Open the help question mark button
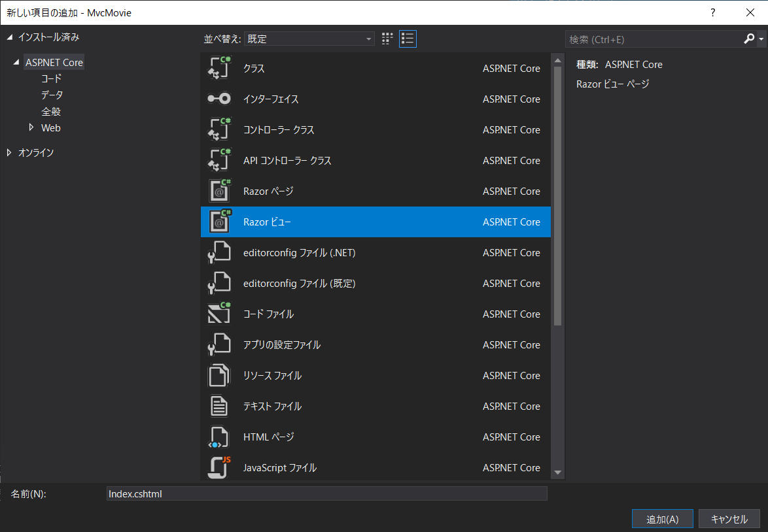 point(712,12)
